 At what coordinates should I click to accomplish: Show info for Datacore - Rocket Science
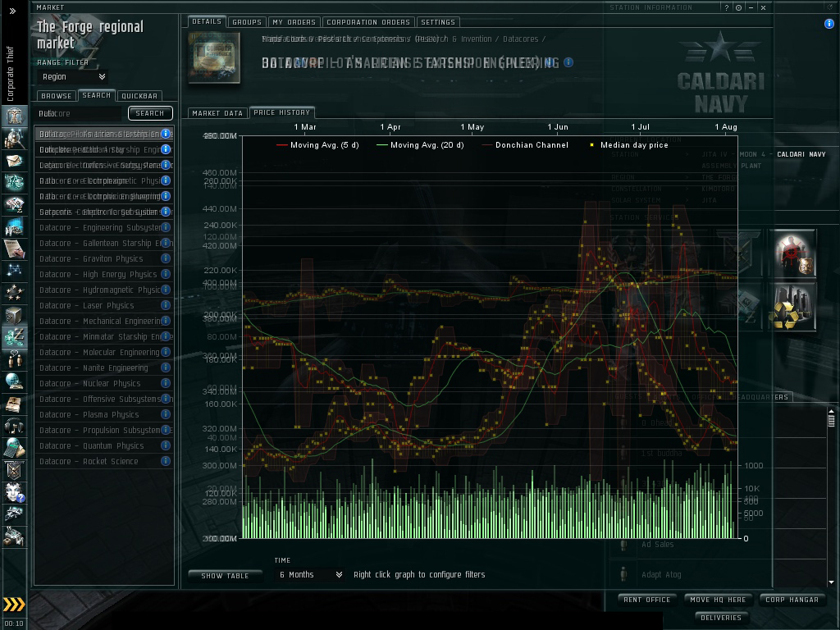tap(166, 461)
